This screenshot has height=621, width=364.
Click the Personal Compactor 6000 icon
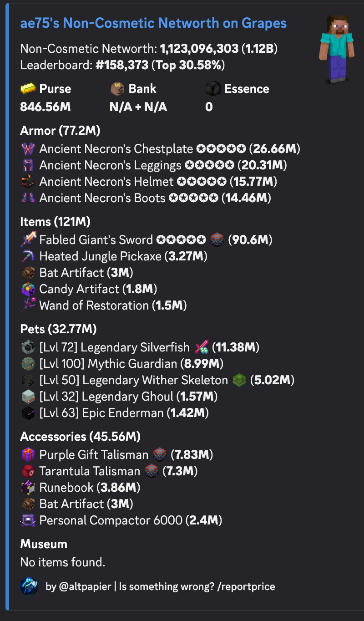point(28,520)
